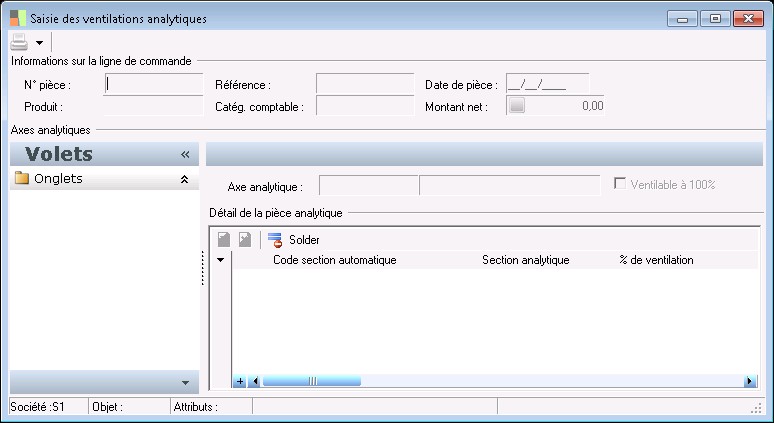Collapse the Onglets section
Image resolution: width=774 pixels, height=423 pixels.
[184, 180]
